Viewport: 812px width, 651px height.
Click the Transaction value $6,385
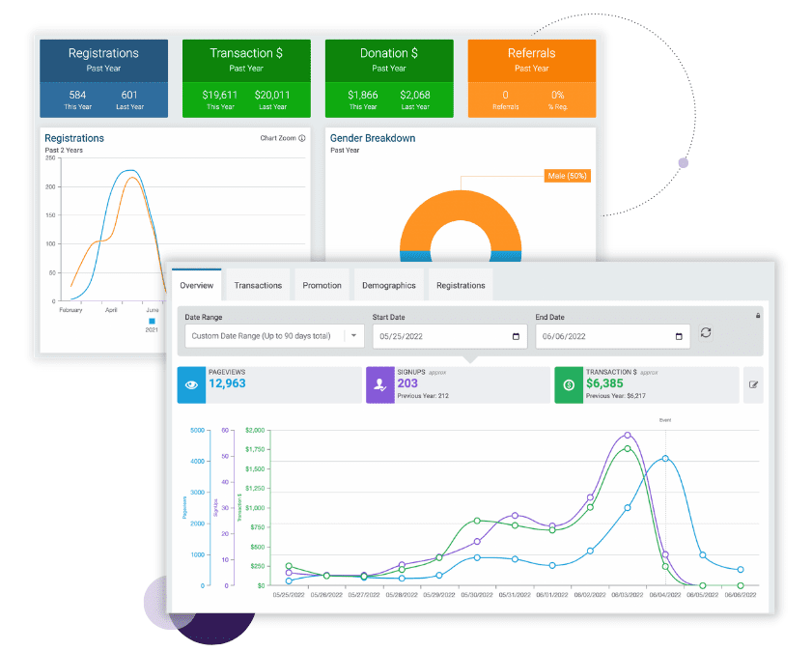(x=604, y=383)
